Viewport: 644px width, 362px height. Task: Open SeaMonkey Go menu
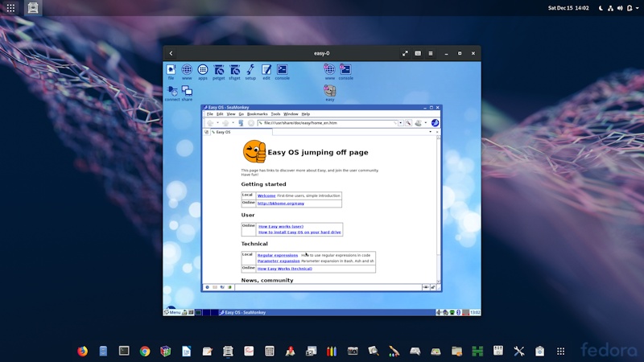click(241, 114)
